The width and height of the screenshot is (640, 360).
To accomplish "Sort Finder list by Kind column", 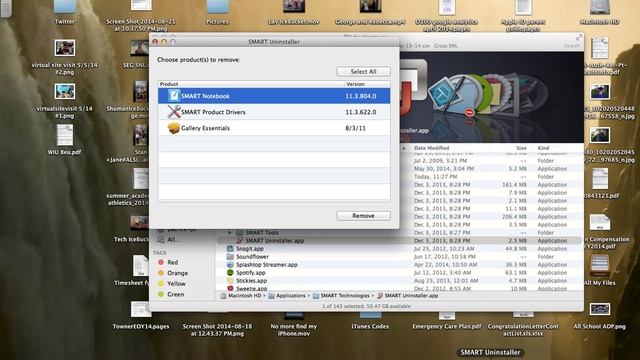I will click(x=543, y=148).
